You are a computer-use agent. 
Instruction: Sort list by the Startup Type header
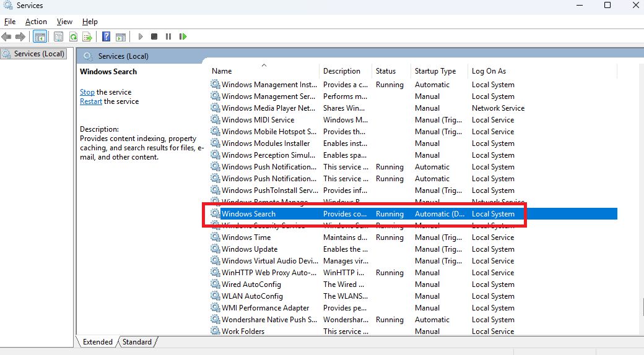click(435, 71)
